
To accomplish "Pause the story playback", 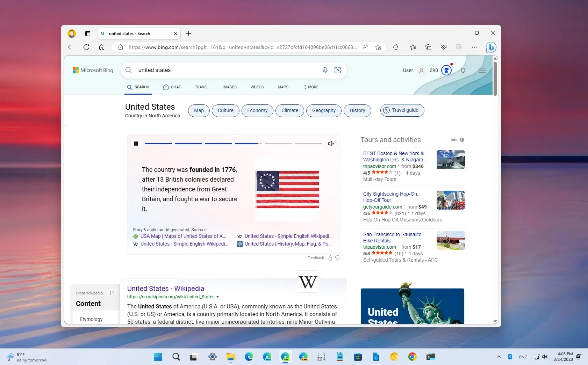I will (136, 144).
